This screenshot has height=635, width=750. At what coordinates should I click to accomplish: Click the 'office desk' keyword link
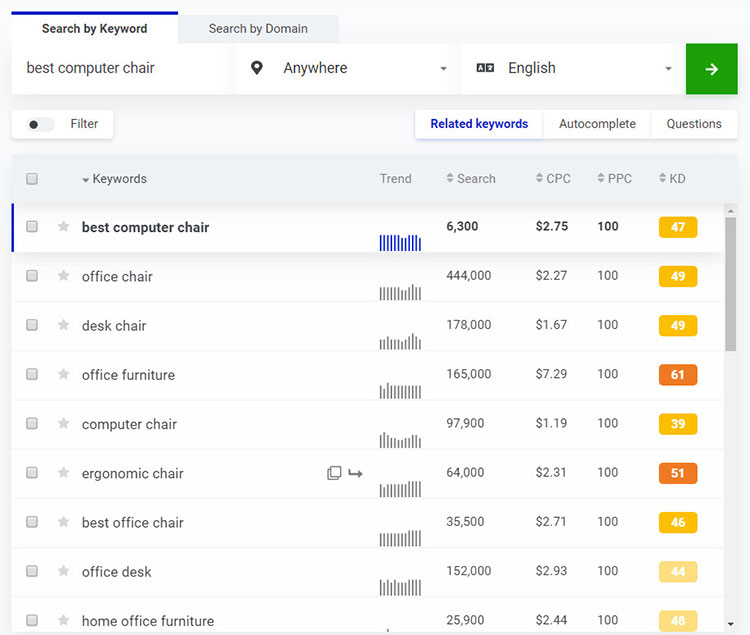(117, 572)
